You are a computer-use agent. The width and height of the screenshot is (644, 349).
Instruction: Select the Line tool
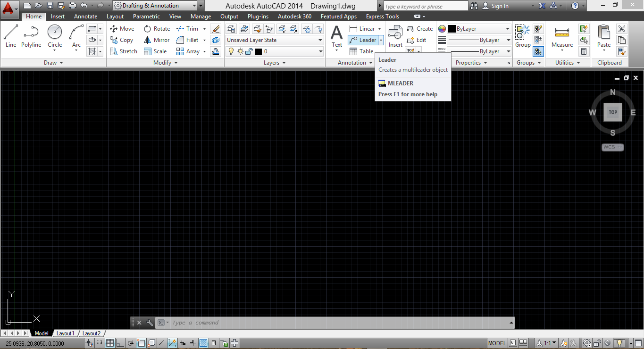(x=10, y=35)
